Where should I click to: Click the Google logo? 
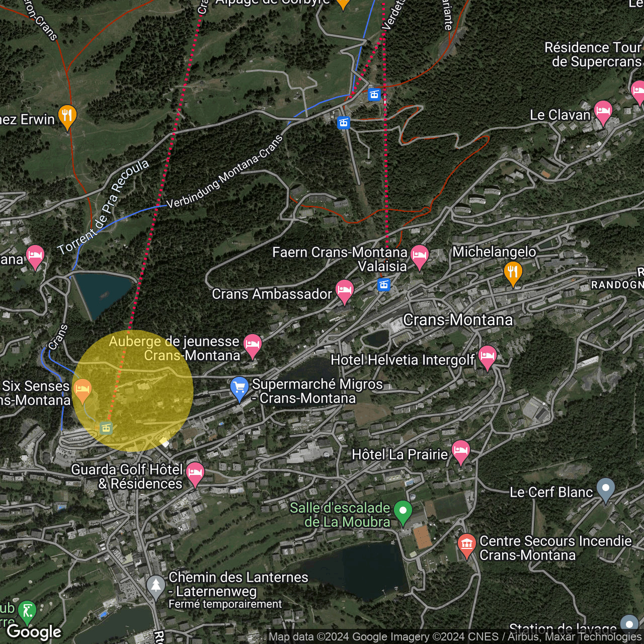coord(34,632)
